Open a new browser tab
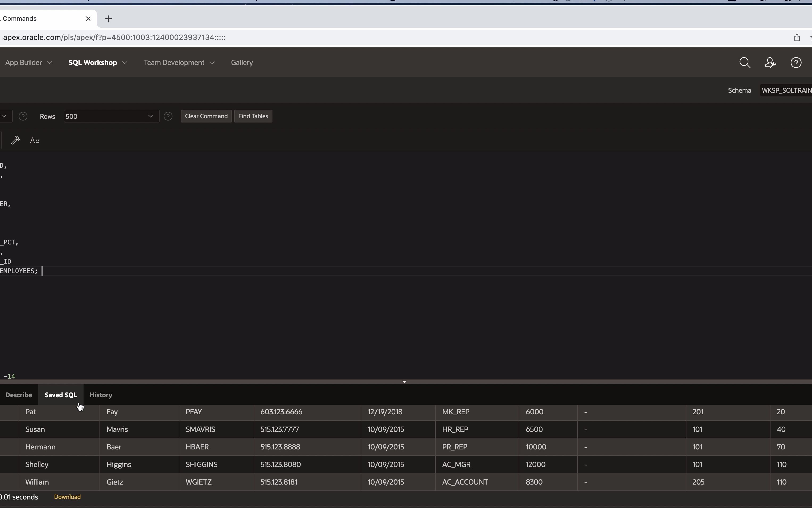 click(109, 19)
